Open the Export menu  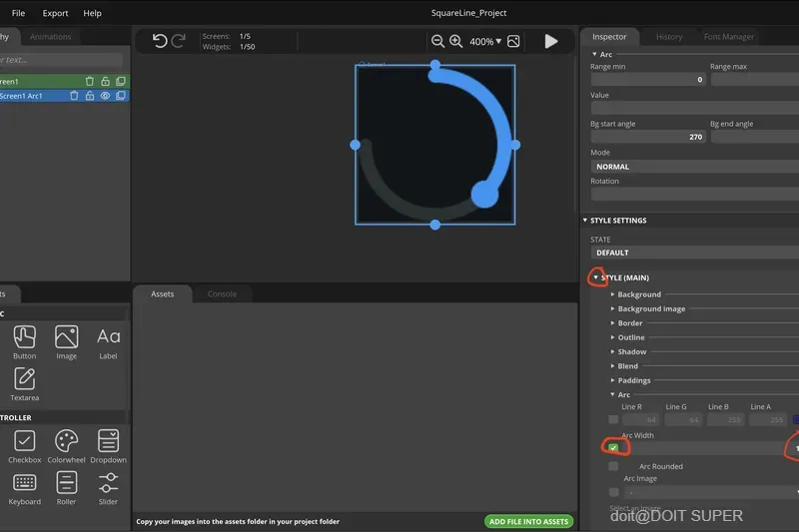tap(55, 13)
